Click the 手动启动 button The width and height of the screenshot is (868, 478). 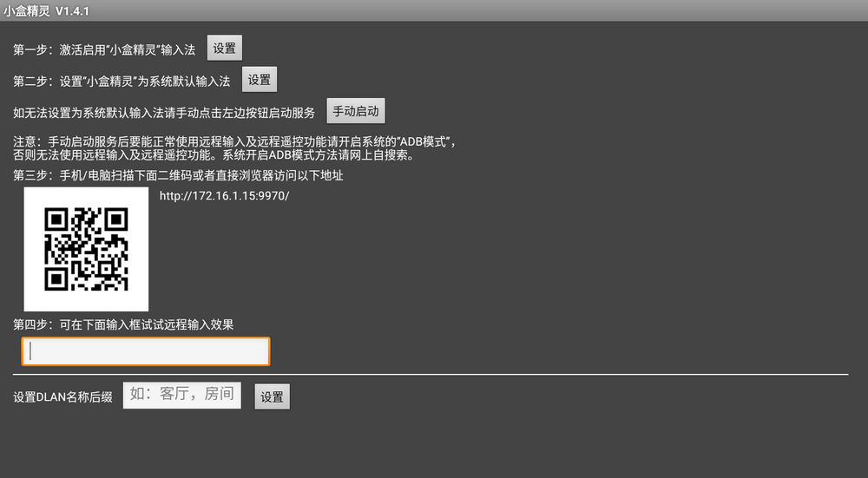coord(356,112)
